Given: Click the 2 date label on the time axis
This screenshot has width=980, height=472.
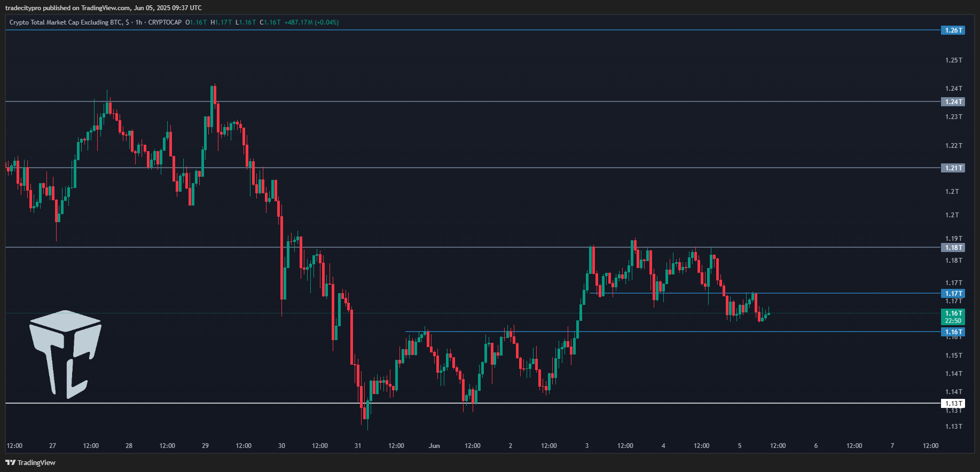Looking at the screenshot, I should [511, 445].
